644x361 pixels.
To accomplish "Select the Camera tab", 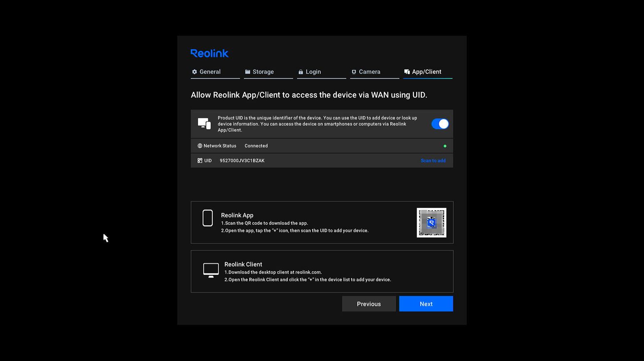I will click(375, 72).
